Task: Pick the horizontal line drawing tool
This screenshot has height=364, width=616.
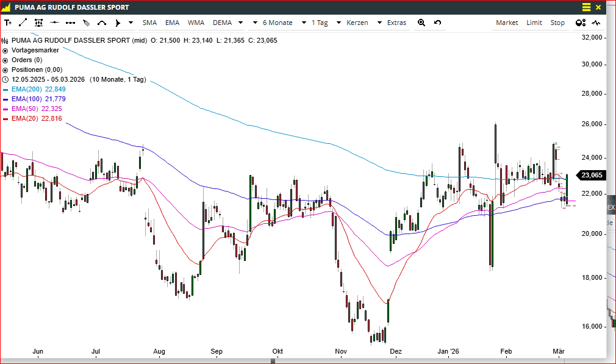Action: pos(55,23)
